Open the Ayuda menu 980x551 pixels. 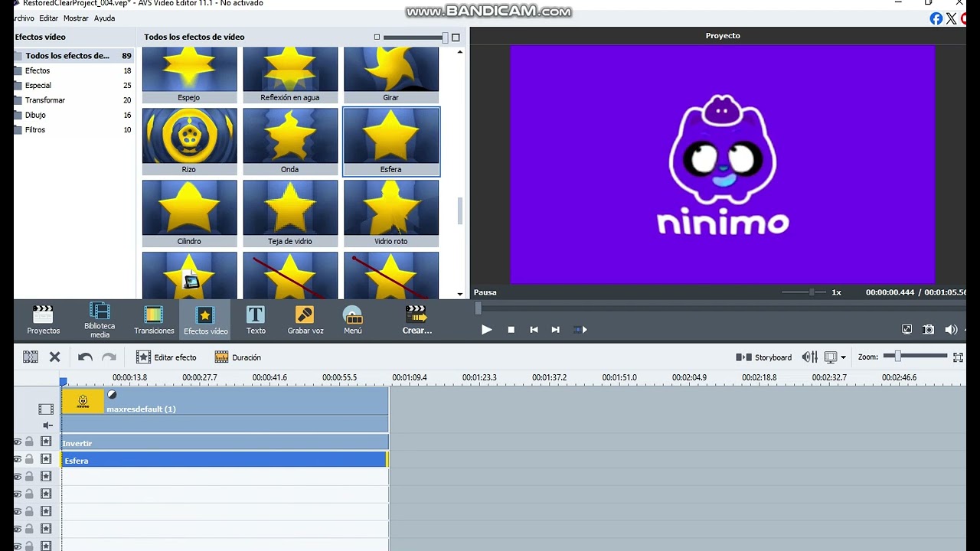[104, 18]
